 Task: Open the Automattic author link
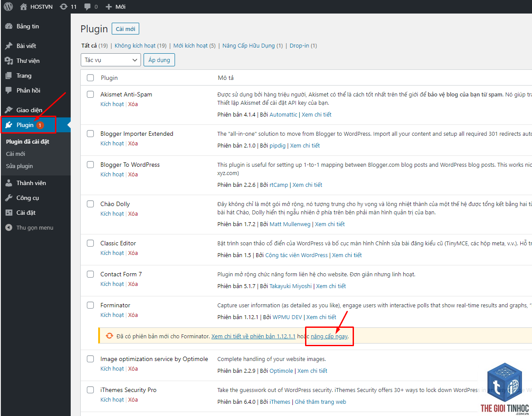point(283,114)
